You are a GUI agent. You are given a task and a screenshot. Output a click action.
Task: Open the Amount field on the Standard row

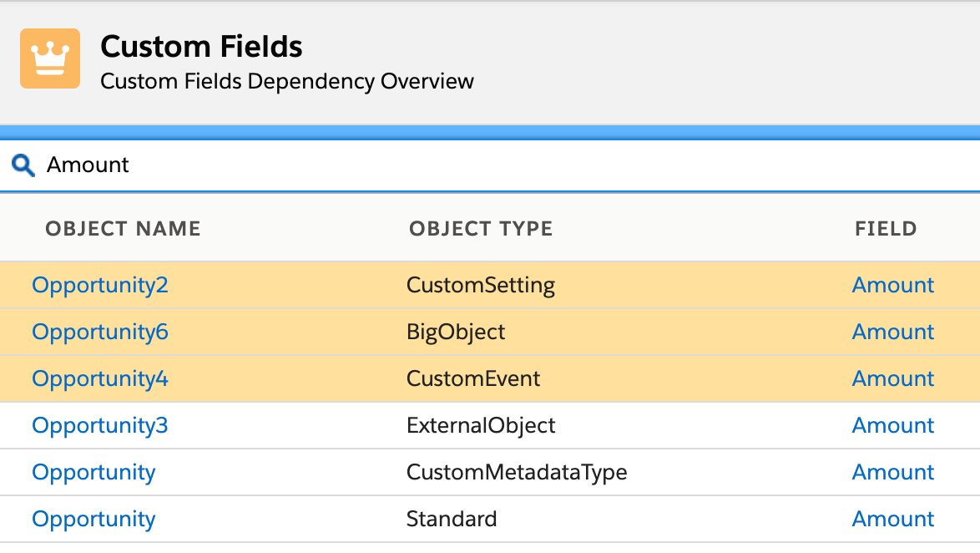click(892, 519)
